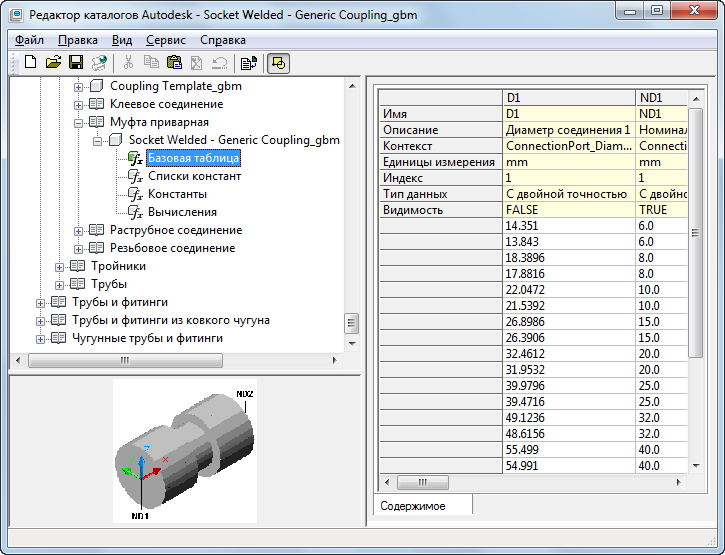Image resolution: width=725 pixels, height=555 pixels.
Task: Open the Правка menu
Action: 78,40
